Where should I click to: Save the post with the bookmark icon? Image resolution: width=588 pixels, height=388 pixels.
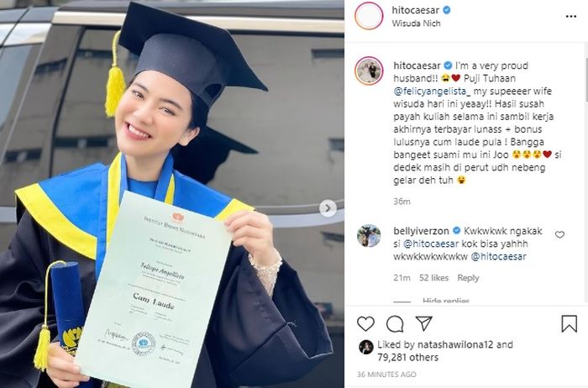[x=569, y=324]
